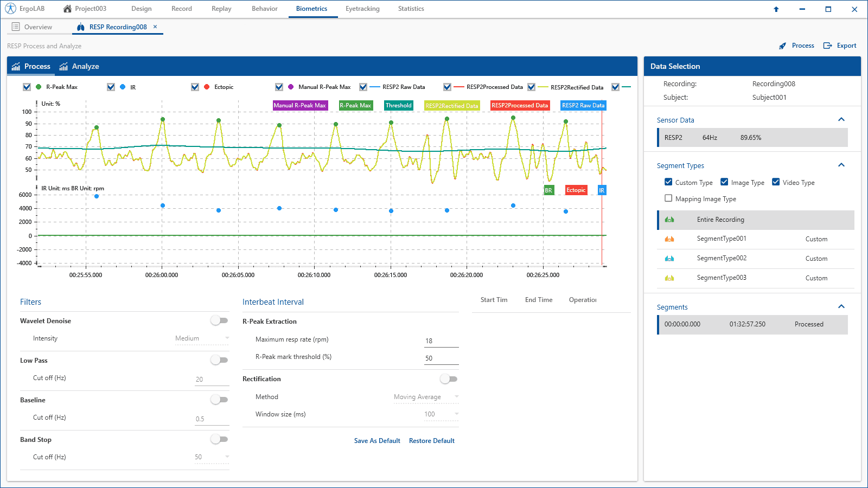Click the SegmentType001 orange segment icon

pos(669,239)
